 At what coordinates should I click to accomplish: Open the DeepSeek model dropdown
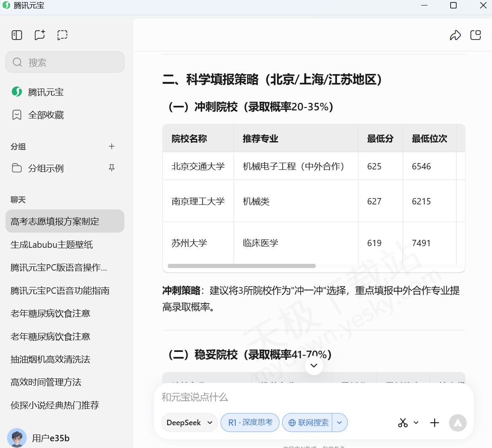(x=189, y=423)
